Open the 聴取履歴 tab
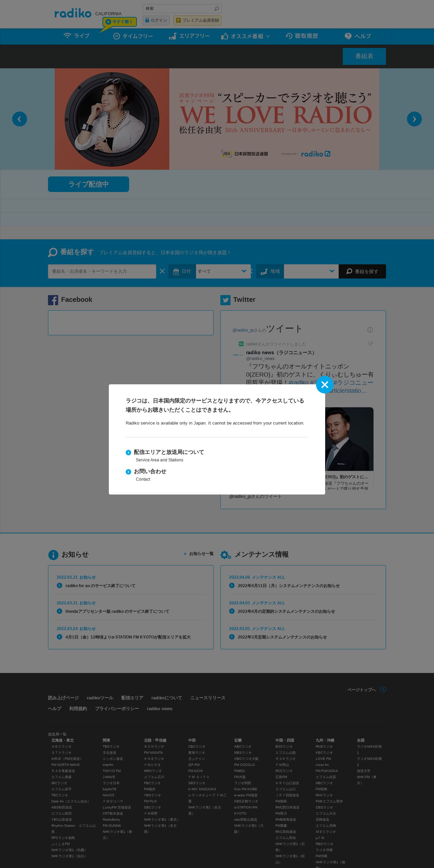This screenshot has height=868, width=434. coord(302,36)
